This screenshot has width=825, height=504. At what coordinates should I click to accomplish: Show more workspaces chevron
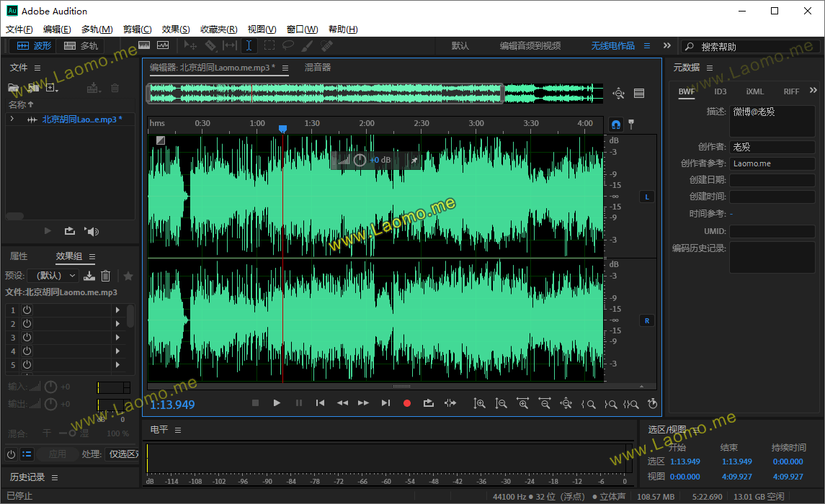point(666,46)
